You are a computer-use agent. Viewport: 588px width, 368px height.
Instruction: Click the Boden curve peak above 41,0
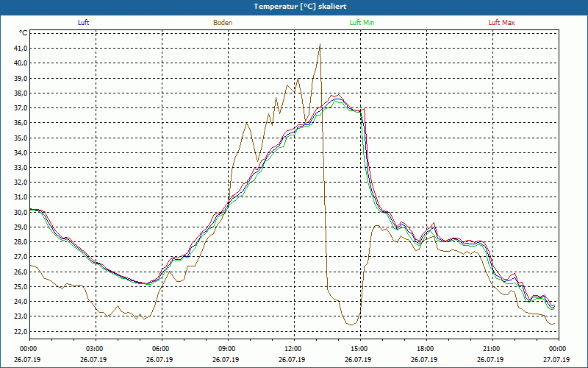[x=320, y=44]
